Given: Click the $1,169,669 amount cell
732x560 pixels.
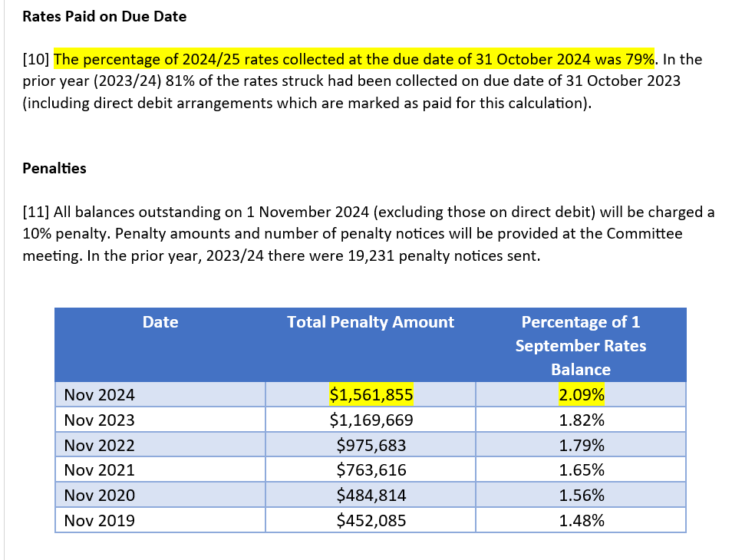Looking at the screenshot, I should (371, 420).
